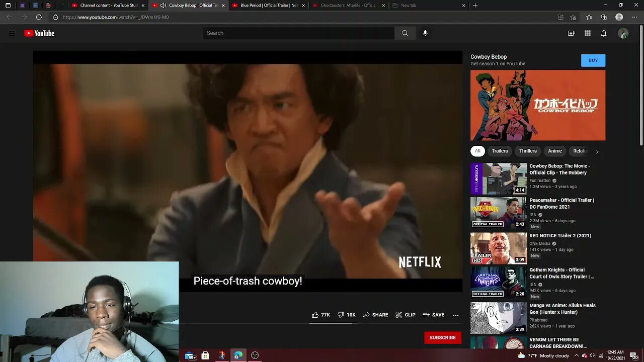644x362 pixels.
Task: Select the All filter chip
Action: 477,151
